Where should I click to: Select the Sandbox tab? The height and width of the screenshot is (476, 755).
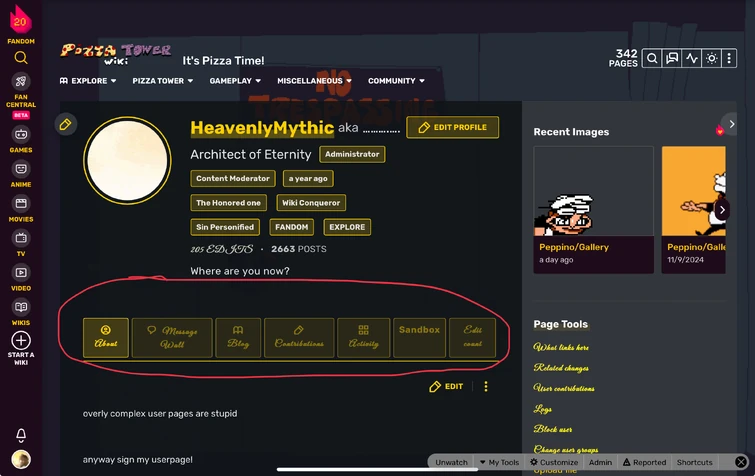[x=419, y=337]
